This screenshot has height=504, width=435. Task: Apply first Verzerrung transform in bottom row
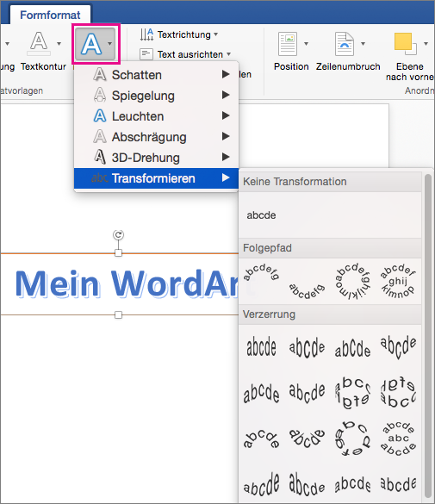pos(261,483)
